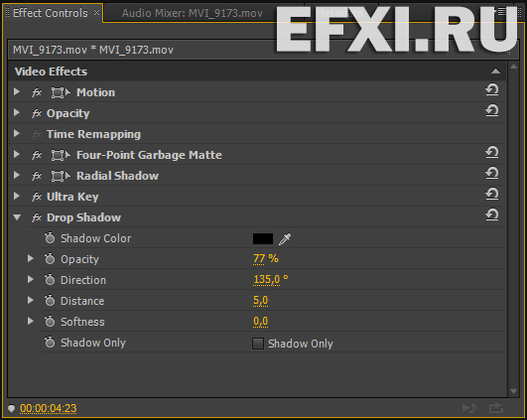The height and width of the screenshot is (420, 527).
Task: Toggle fx switch for Radial Shadow
Action: click(37, 176)
